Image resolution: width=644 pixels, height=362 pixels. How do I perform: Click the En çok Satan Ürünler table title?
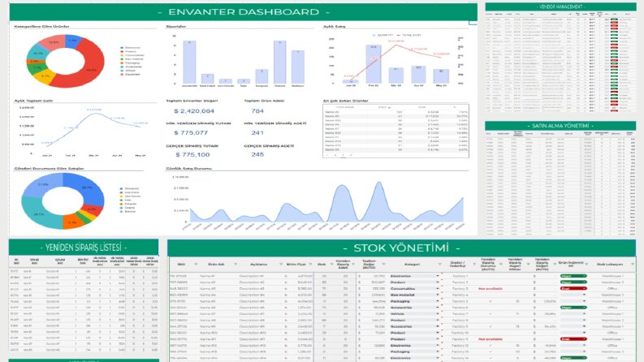[345, 101]
